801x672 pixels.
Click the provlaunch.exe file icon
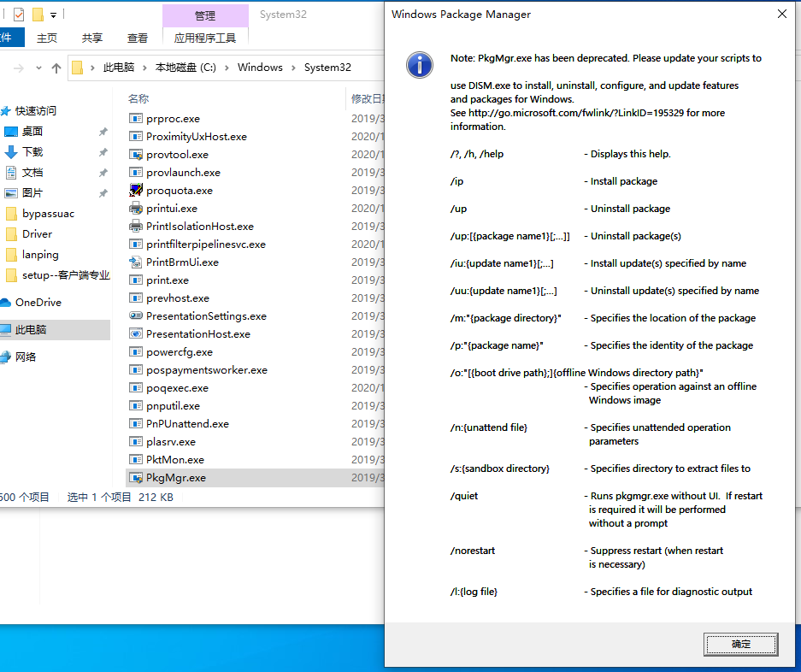pos(135,172)
